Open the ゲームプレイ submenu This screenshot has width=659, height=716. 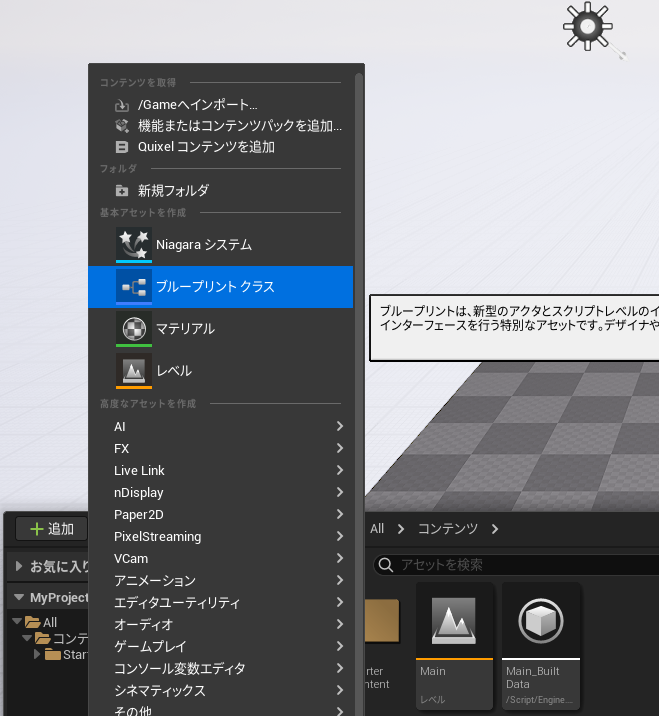coord(221,646)
